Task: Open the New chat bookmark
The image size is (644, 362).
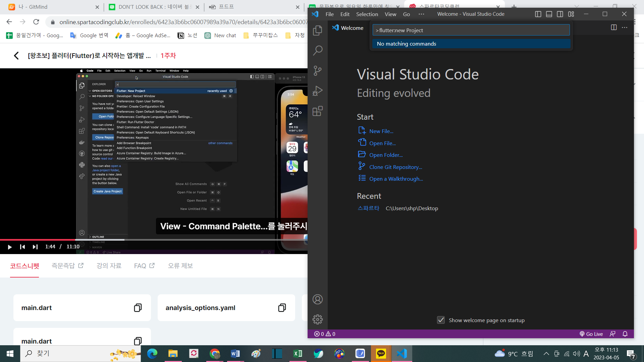Action: tap(220, 36)
